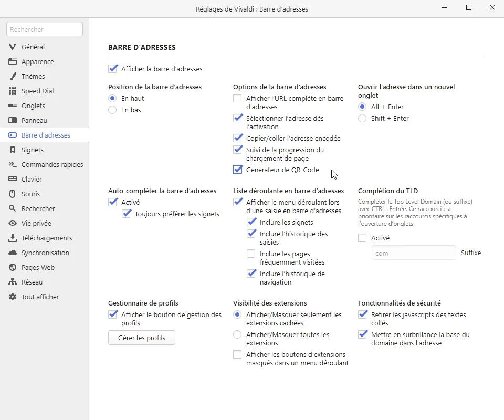The height and width of the screenshot is (420, 504).
Task: Select the En bas position radio
Action: (x=112, y=110)
